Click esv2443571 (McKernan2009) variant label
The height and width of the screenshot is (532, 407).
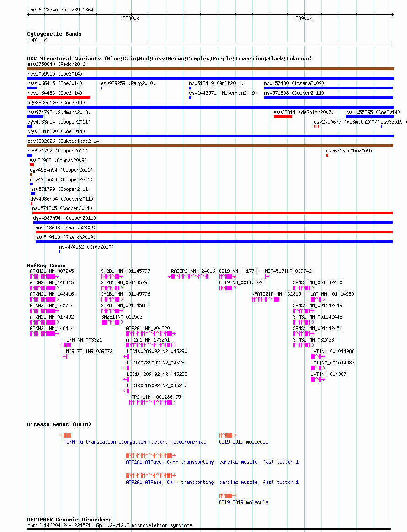[223, 93]
